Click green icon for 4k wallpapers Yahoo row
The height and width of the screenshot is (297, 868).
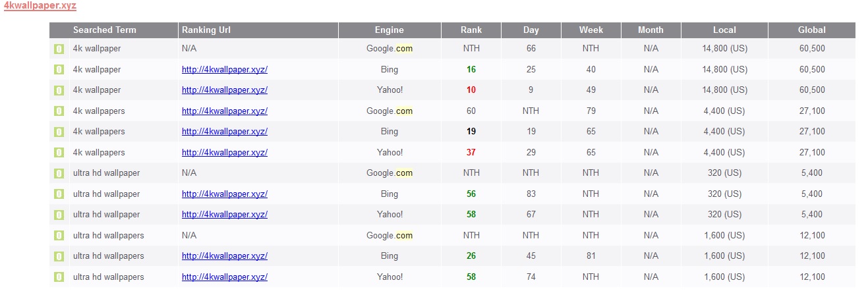pyautogui.click(x=59, y=153)
